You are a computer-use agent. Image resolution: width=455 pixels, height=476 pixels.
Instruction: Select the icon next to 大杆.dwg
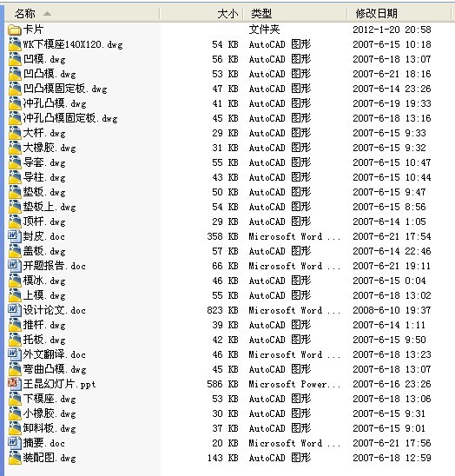(15, 133)
